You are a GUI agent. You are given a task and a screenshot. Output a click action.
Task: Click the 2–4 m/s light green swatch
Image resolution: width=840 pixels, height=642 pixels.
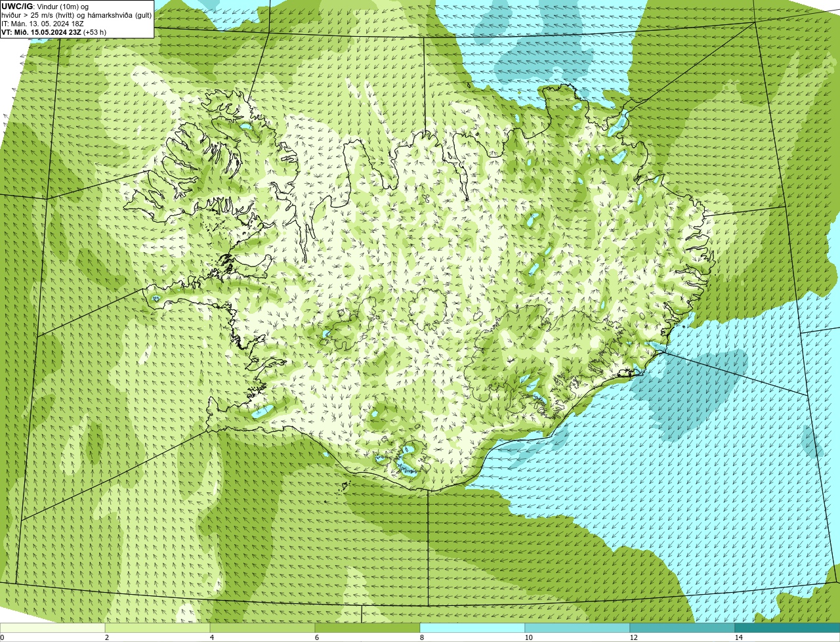point(157,628)
